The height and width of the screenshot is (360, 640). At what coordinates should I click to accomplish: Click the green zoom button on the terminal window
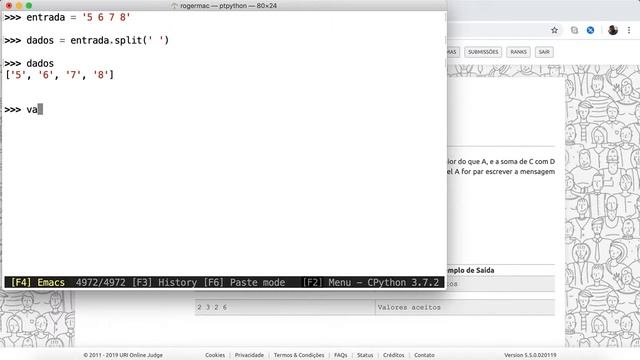point(29,6)
